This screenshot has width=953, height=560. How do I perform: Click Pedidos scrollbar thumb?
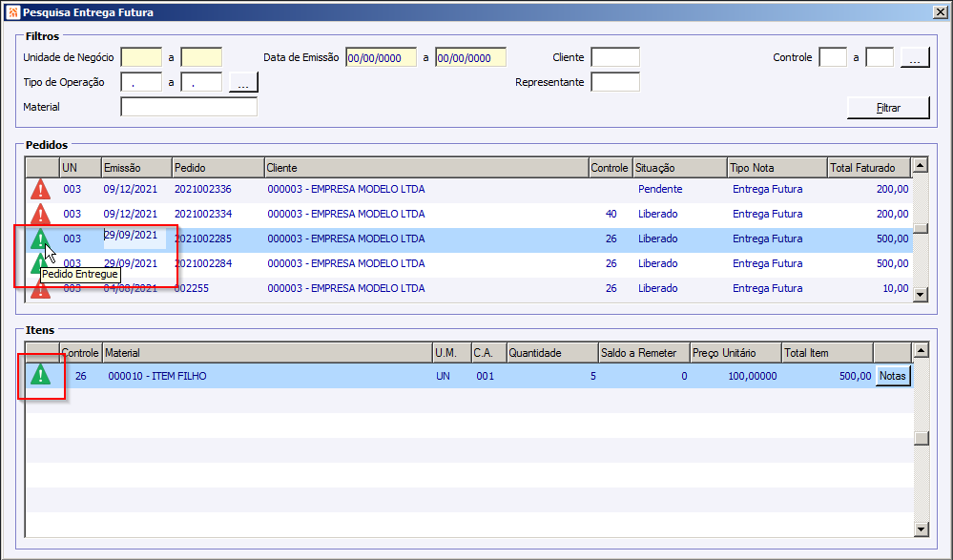coord(921,229)
